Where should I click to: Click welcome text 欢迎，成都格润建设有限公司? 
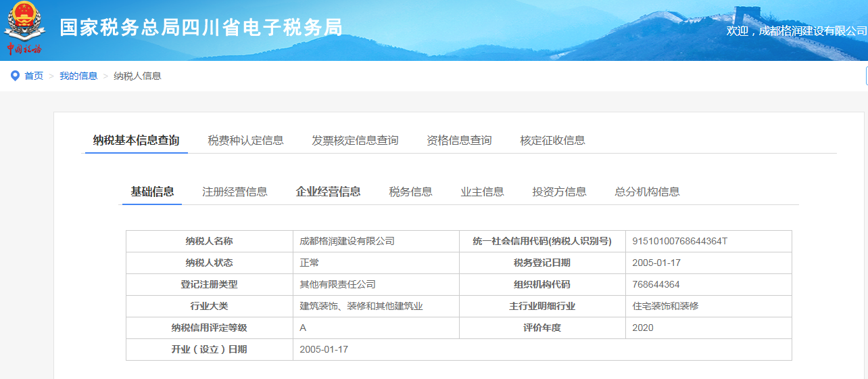[x=797, y=31]
